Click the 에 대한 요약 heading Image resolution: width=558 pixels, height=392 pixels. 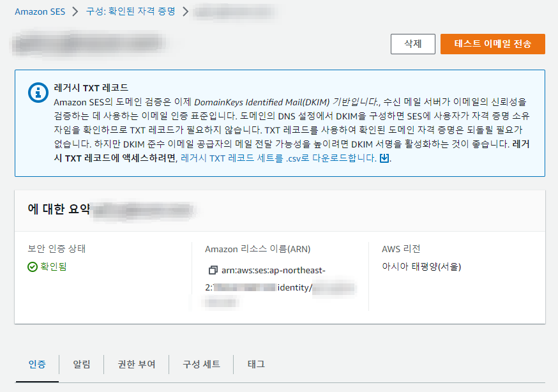pos(59,209)
